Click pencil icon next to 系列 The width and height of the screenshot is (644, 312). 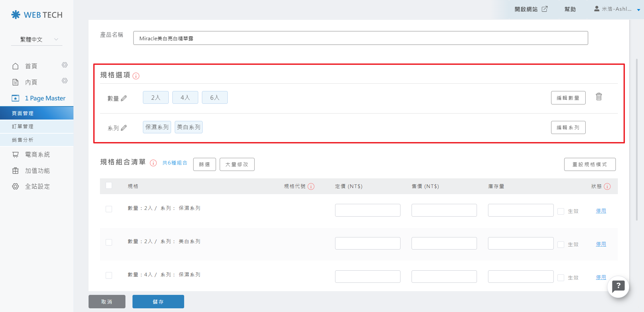click(x=124, y=128)
